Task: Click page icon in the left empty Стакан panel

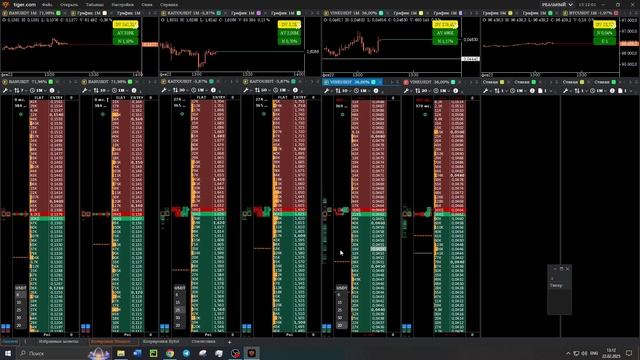Action: point(540,90)
